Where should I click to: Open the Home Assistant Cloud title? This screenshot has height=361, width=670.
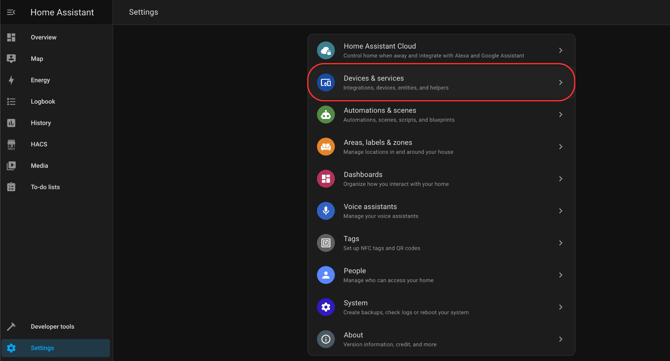pos(379,46)
